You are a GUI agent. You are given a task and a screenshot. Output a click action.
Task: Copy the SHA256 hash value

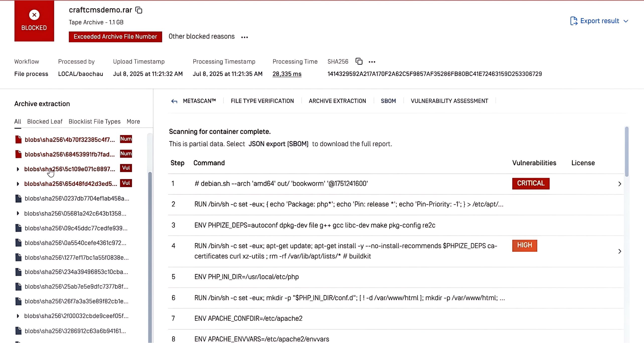(x=359, y=61)
